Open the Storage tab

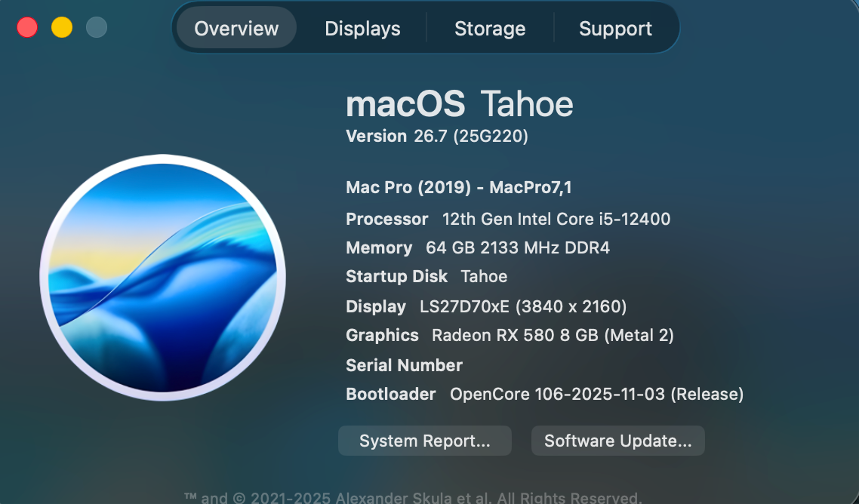point(490,29)
